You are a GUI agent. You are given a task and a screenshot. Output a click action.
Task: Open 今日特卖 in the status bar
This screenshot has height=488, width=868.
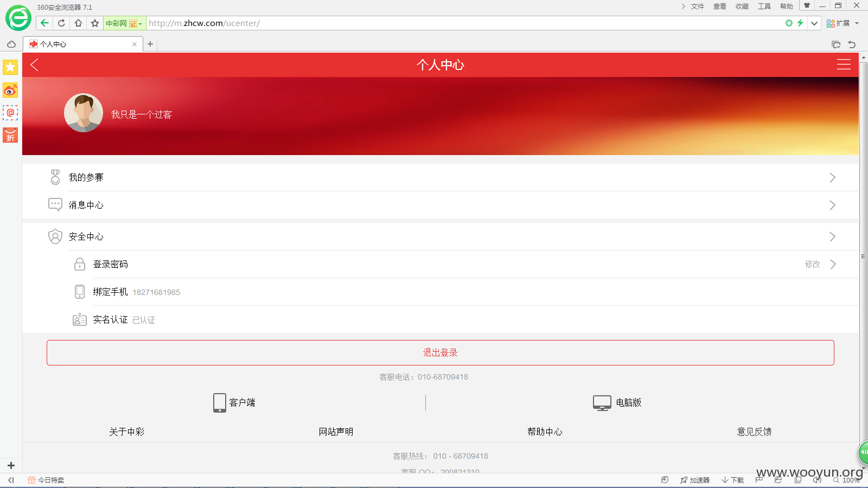click(46, 480)
